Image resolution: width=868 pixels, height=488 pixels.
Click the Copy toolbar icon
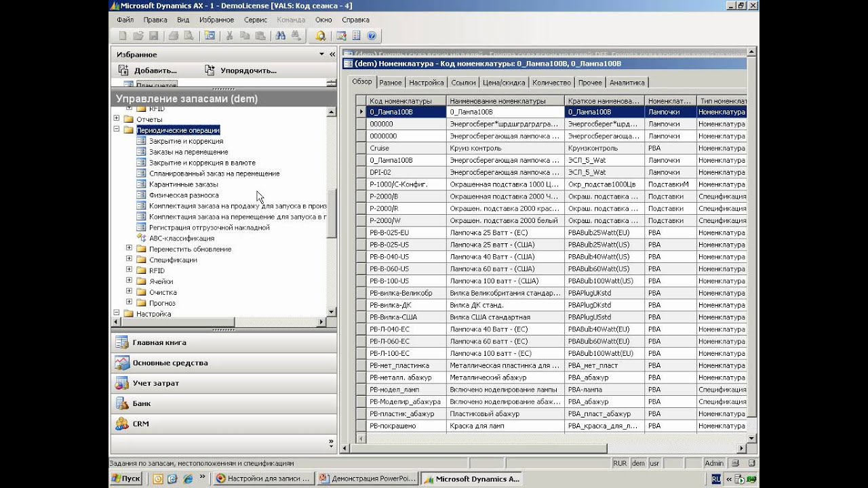pos(245,36)
